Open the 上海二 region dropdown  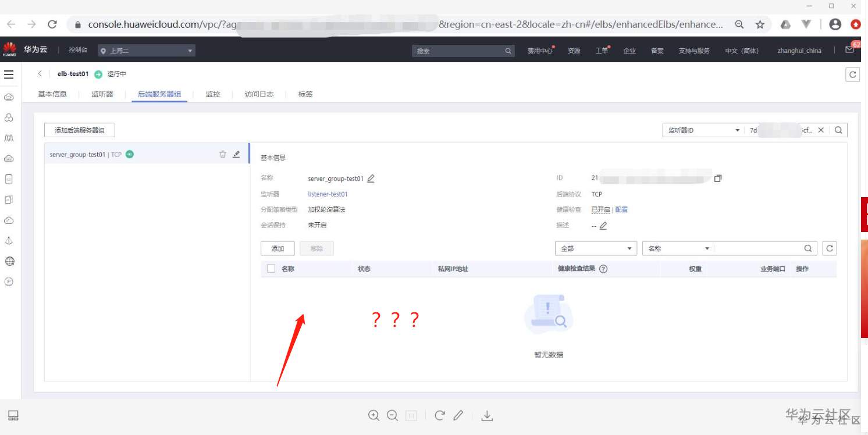[x=146, y=51]
